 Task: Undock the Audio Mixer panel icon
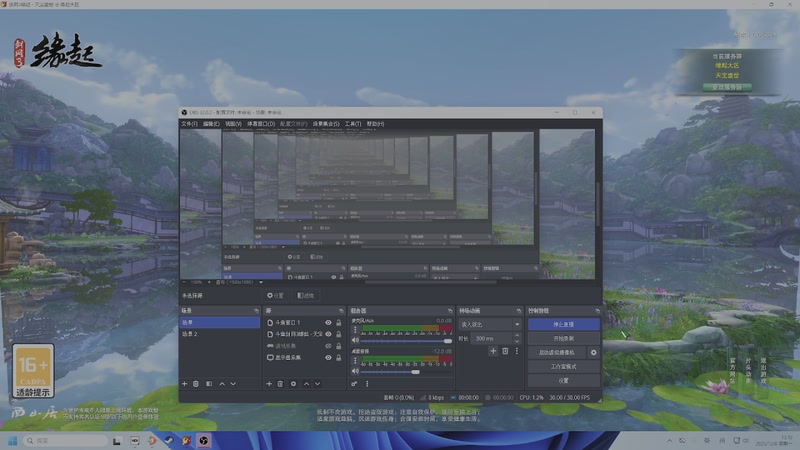tap(450, 311)
